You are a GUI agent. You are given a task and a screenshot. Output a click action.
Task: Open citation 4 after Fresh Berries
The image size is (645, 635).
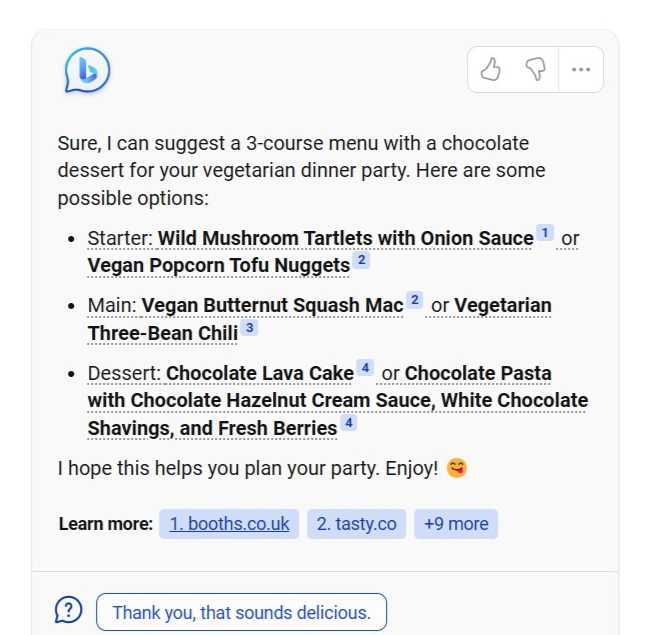348,423
